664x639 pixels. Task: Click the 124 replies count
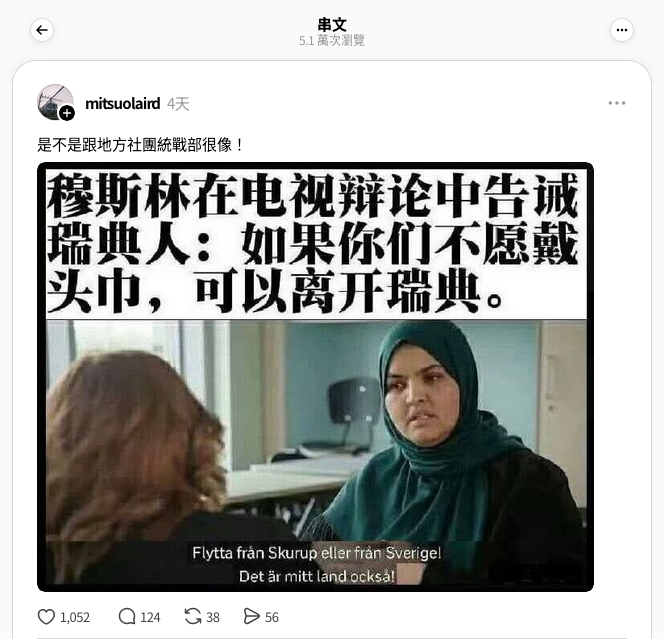[x=150, y=617]
